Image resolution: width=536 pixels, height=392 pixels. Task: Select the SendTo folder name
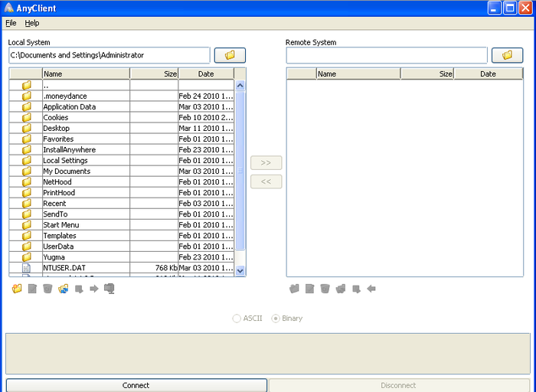[x=55, y=214]
